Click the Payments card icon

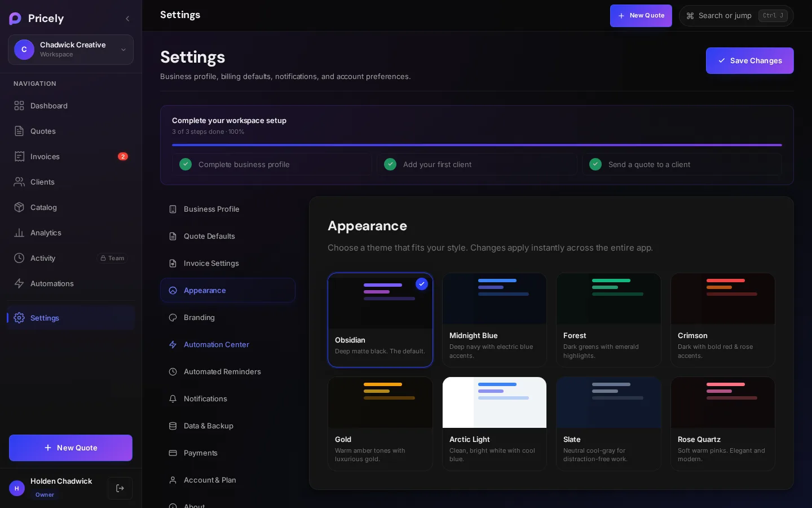click(173, 453)
